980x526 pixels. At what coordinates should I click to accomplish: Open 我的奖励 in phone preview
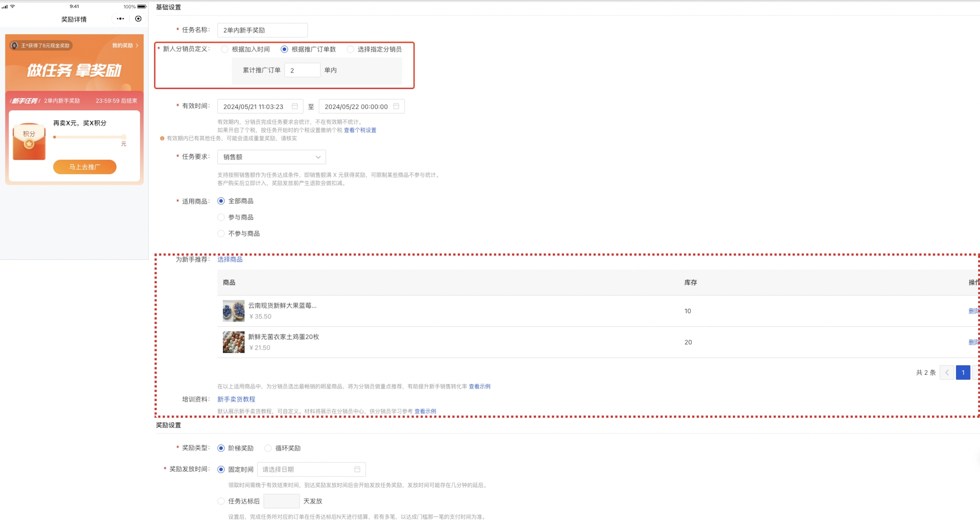[x=125, y=45]
